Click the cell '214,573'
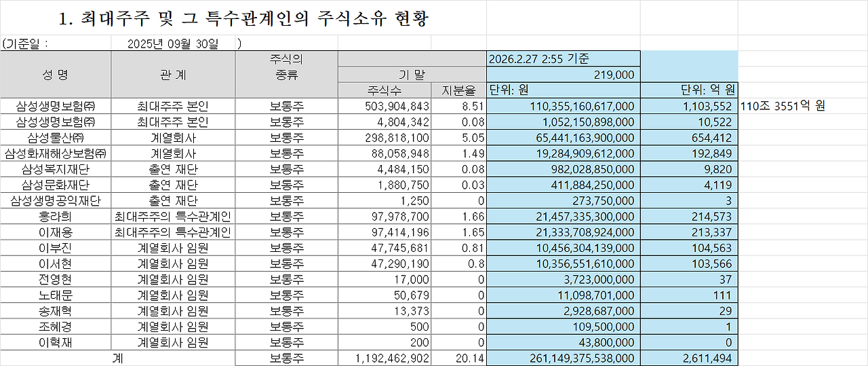The height and width of the screenshot is (366, 868). point(689,216)
